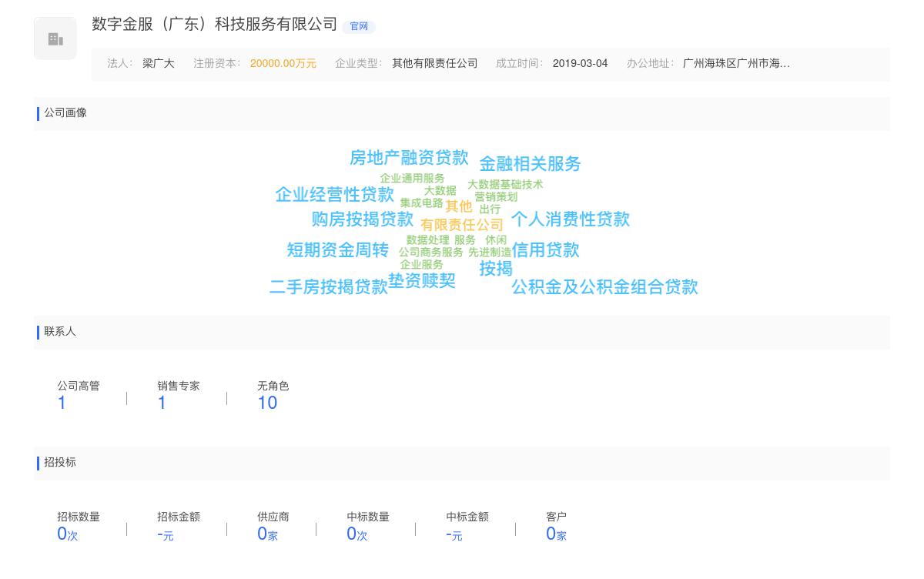The height and width of the screenshot is (579, 924).
Task: Select word cloud tag 购房按揭贷款
Action: pyautogui.click(x=363, y=219)
